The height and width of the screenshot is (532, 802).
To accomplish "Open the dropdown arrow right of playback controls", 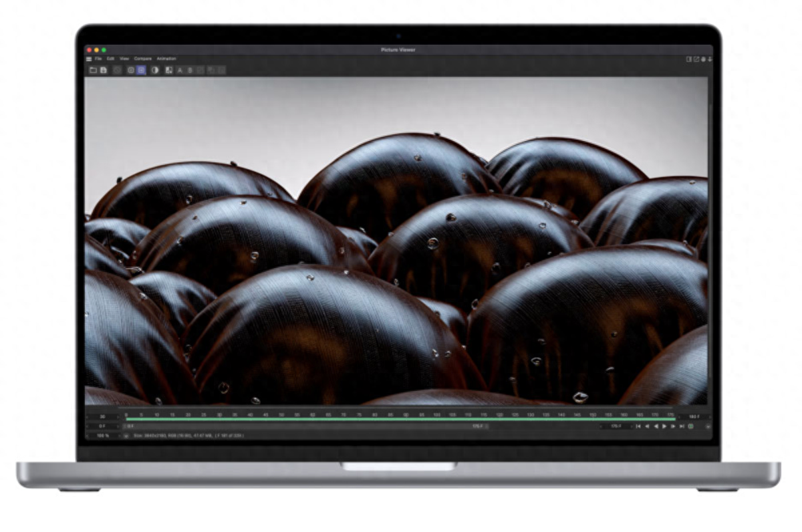I will 708,426.
